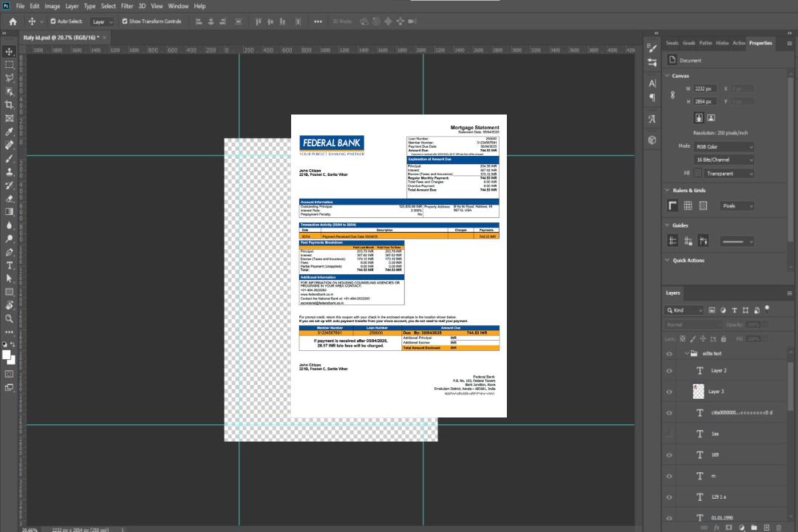The height and width of the screenshot is (532, 798).
Task: Toggle Auto-Select checkbox
Action: coord(53,21)
